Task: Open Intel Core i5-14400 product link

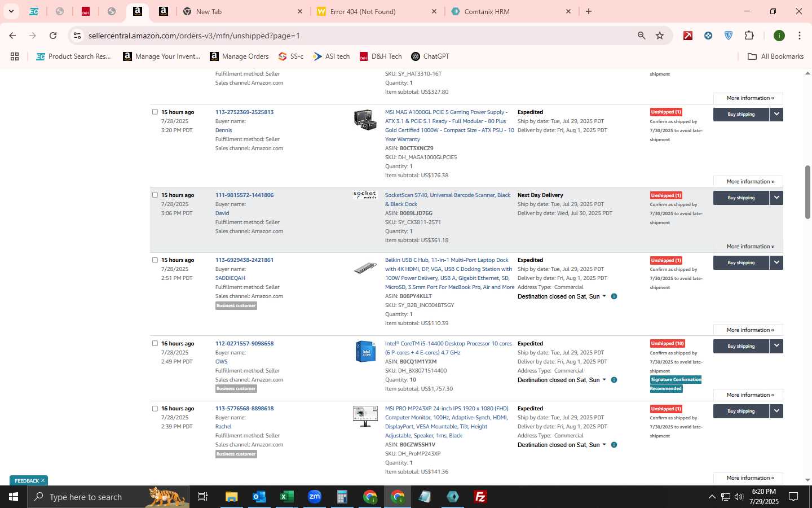Action: coord(448,348)
